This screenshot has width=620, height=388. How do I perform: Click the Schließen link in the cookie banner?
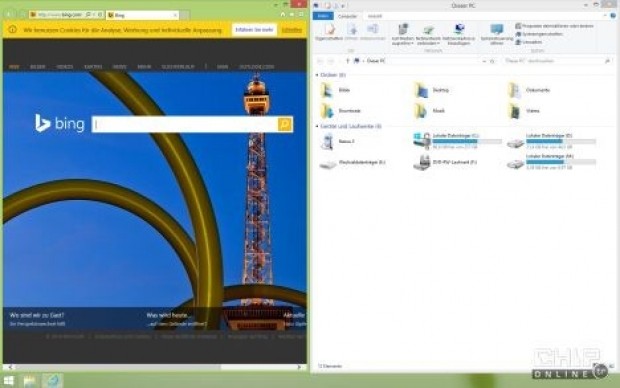click(x=292, y=30)
